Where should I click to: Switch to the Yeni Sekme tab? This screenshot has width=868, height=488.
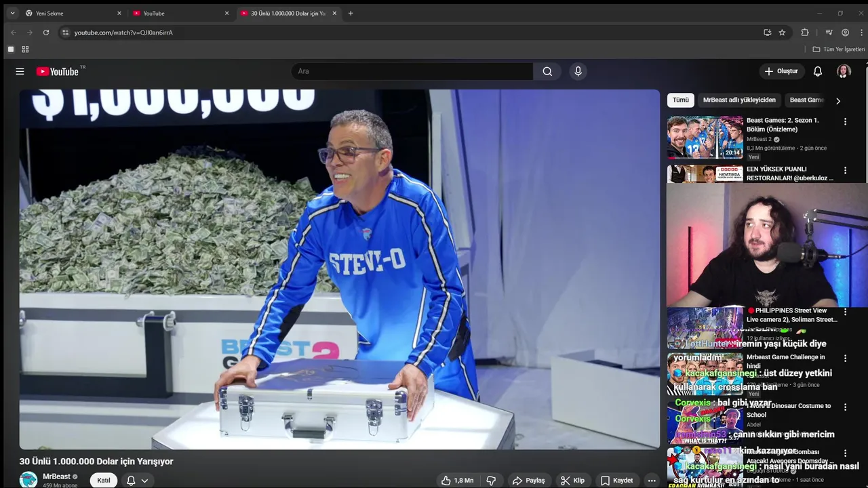[72, 13]
